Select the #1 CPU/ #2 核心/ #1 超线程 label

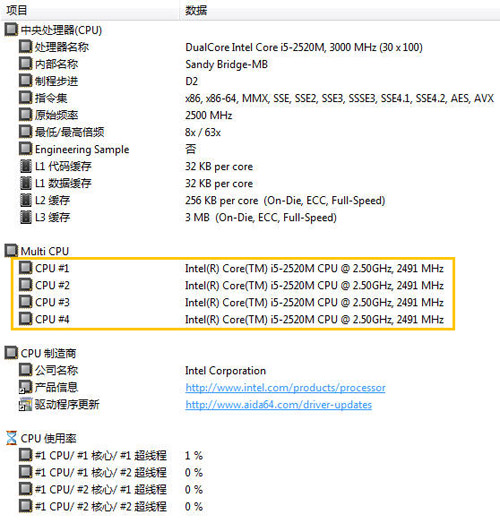[x=101, y=489]
